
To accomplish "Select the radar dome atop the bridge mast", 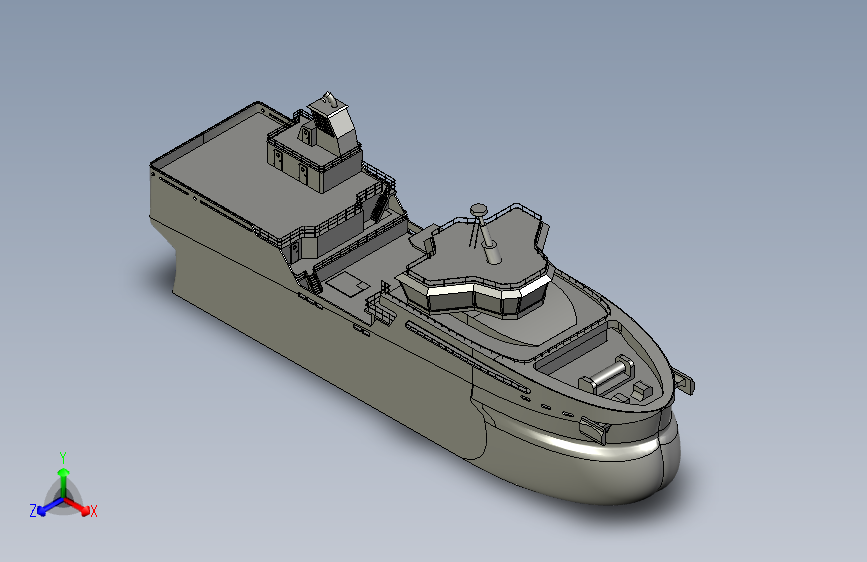I will (x=479, y=209).
